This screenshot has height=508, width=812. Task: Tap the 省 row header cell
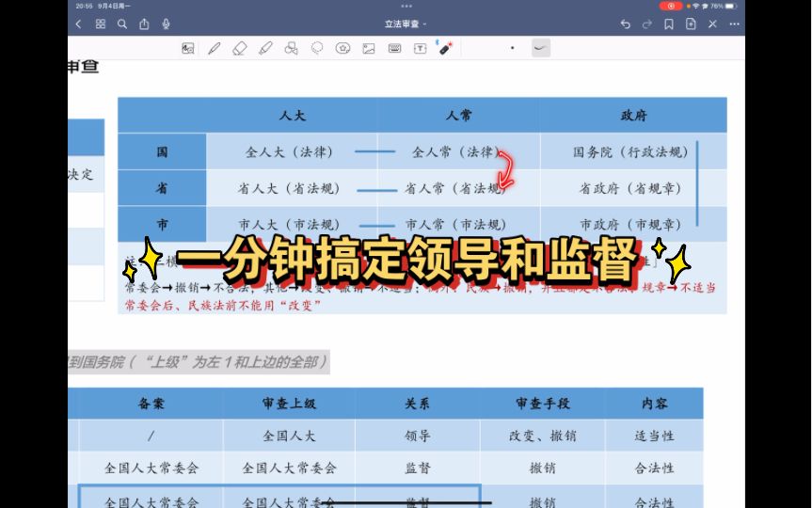(x=162, y=188)
